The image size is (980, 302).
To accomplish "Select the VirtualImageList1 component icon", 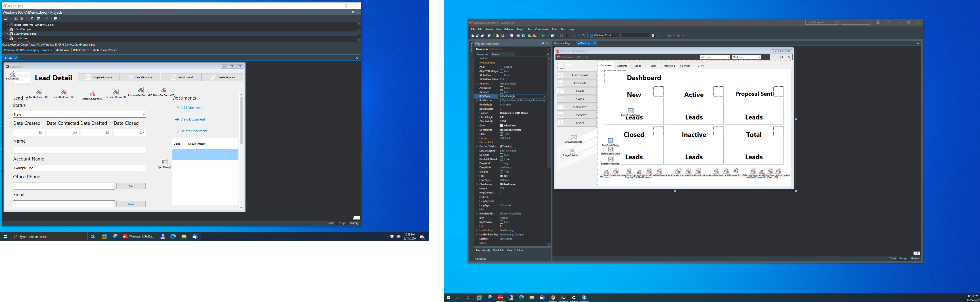I will 574,137.
